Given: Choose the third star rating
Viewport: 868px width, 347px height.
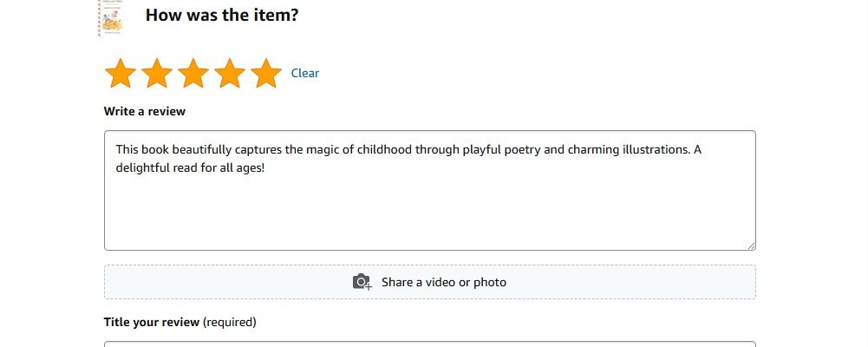Looking at the screenshot, I should coord(193,73).
